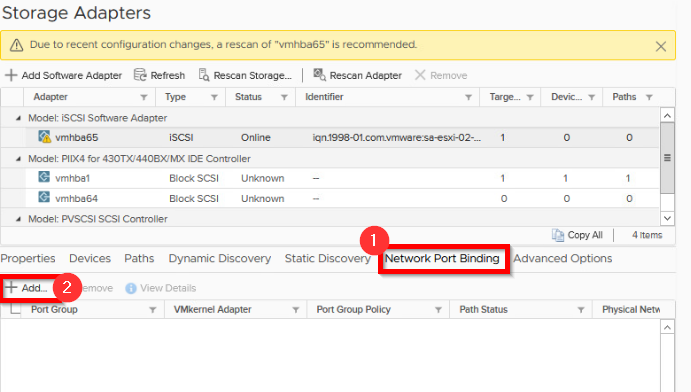Click Add Software Adapter label
The image size is (691, 392).
point(72,75)
